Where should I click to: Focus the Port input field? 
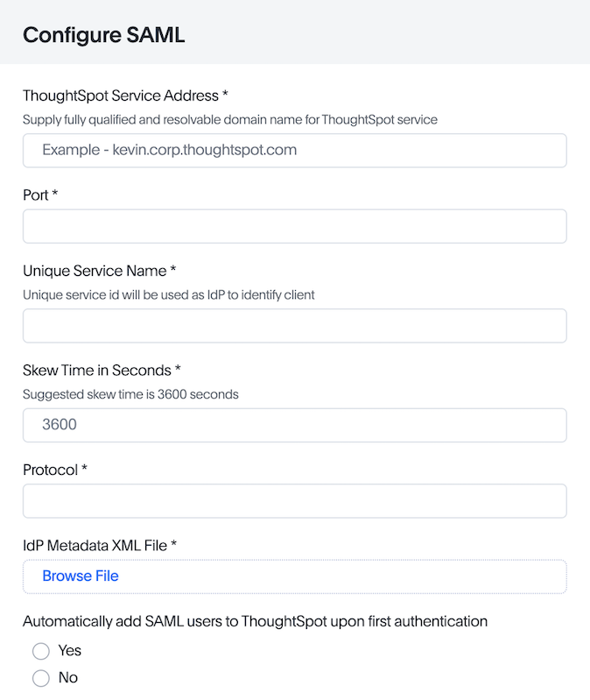click(294, 226)
